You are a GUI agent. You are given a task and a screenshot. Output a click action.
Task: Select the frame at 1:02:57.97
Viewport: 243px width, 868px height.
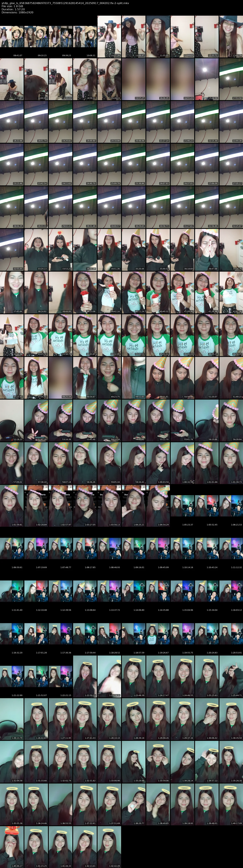coord(61,506)
